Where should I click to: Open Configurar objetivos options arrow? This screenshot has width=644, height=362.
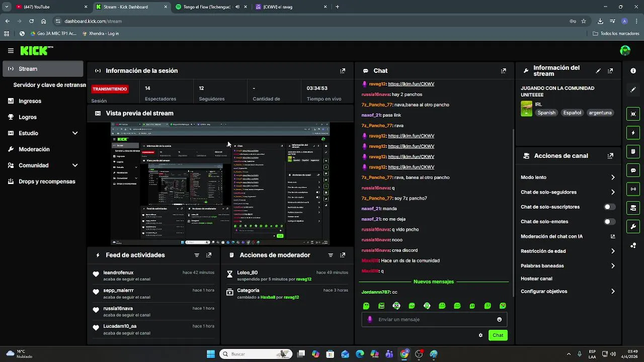[x=613, y=292]
